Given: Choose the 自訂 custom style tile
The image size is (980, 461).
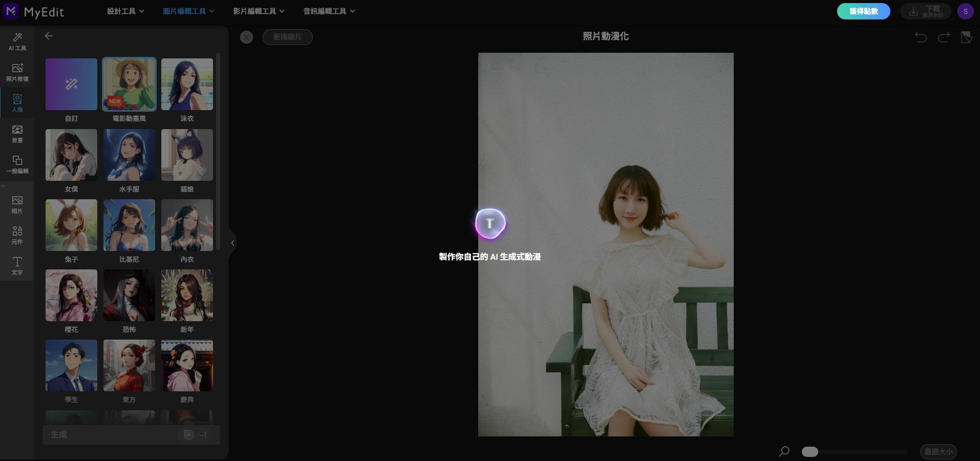Looking at the screenshot, I should [71, 84].
